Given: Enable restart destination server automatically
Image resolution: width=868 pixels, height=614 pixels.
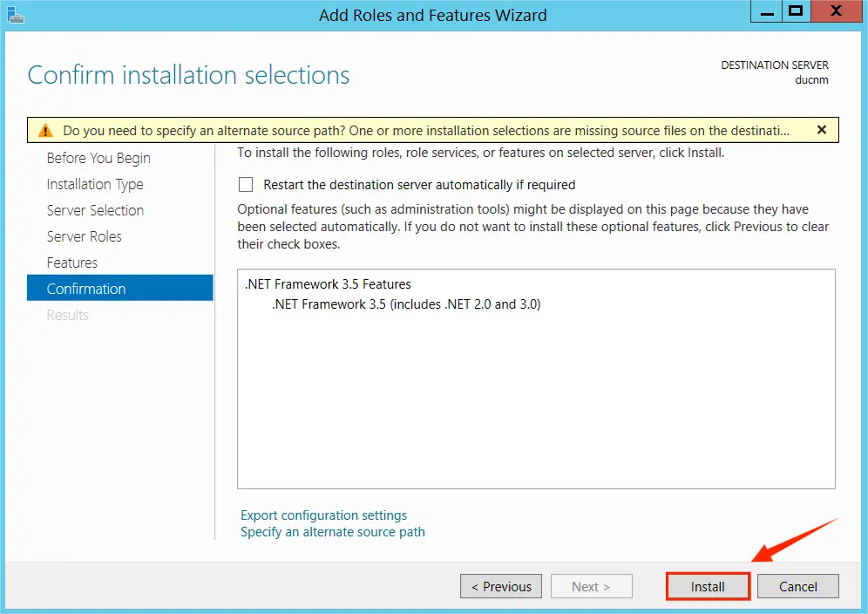Looking at the screenshot, I should coord(246,184).
